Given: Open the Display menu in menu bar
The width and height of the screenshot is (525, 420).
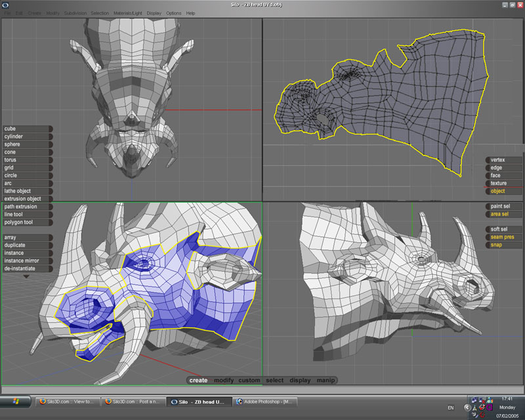Looking at the screenshot, I should coord(154,13).
